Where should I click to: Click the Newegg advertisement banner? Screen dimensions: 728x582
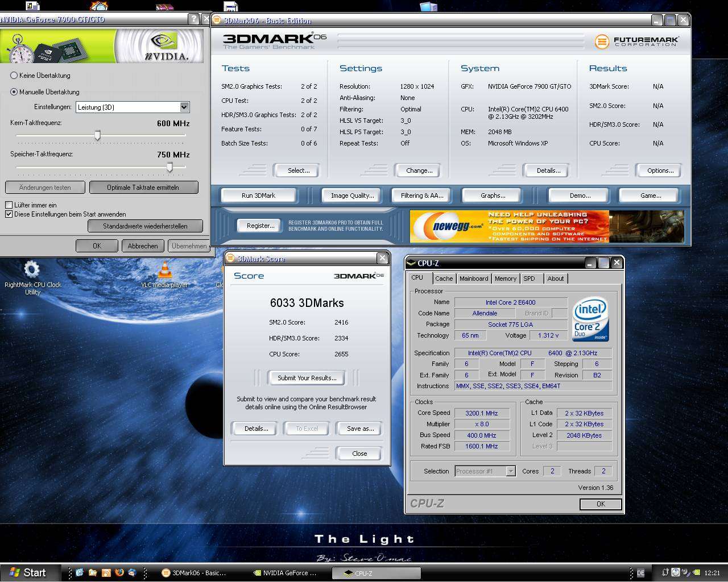click(x=547, y=226)
